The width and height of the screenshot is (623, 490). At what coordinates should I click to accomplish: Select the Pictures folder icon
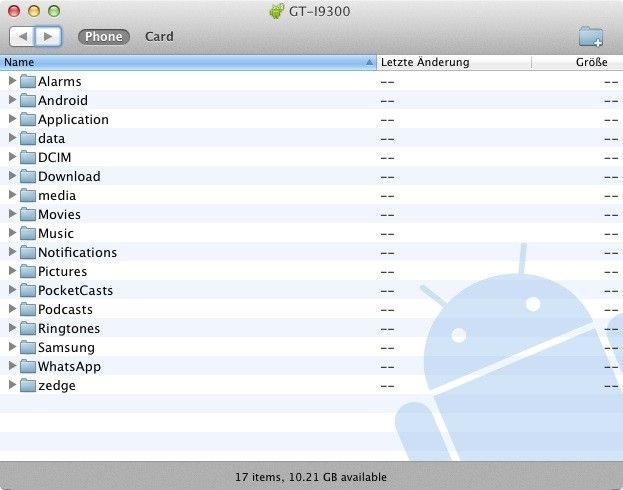coord(28,271)
